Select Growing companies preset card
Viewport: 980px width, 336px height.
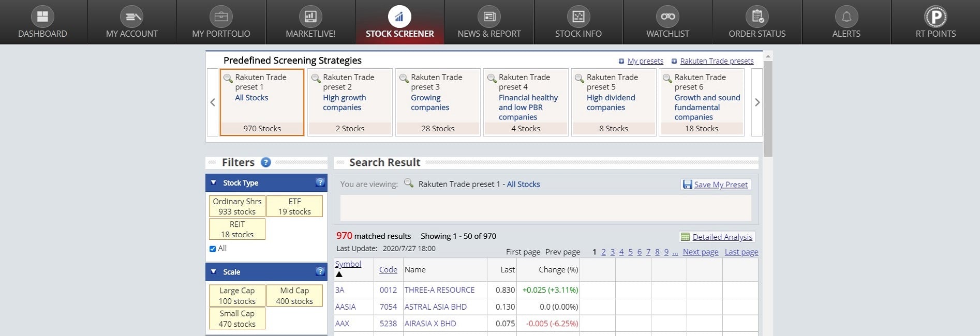(x=438, y=102)
